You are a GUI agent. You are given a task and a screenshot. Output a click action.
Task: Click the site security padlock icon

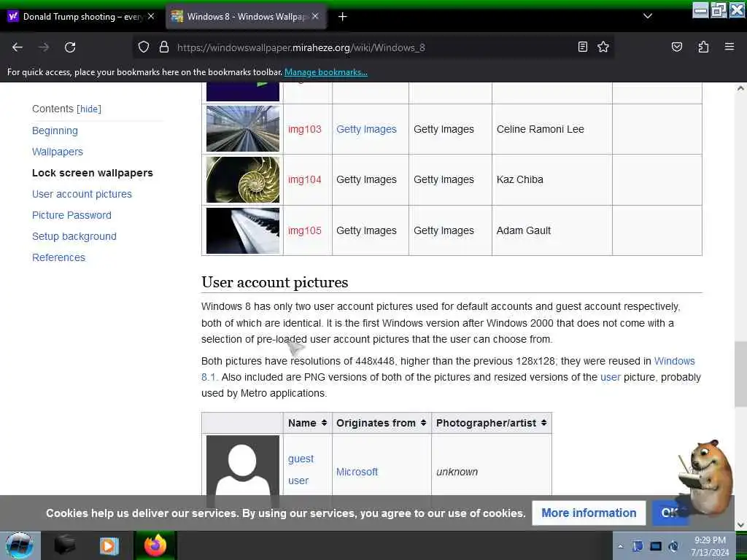(164, 47)
